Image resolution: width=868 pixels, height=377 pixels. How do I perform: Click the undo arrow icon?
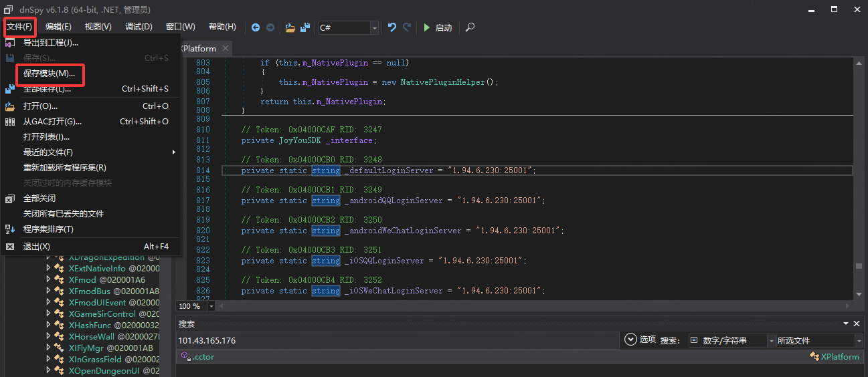point(392,27)
